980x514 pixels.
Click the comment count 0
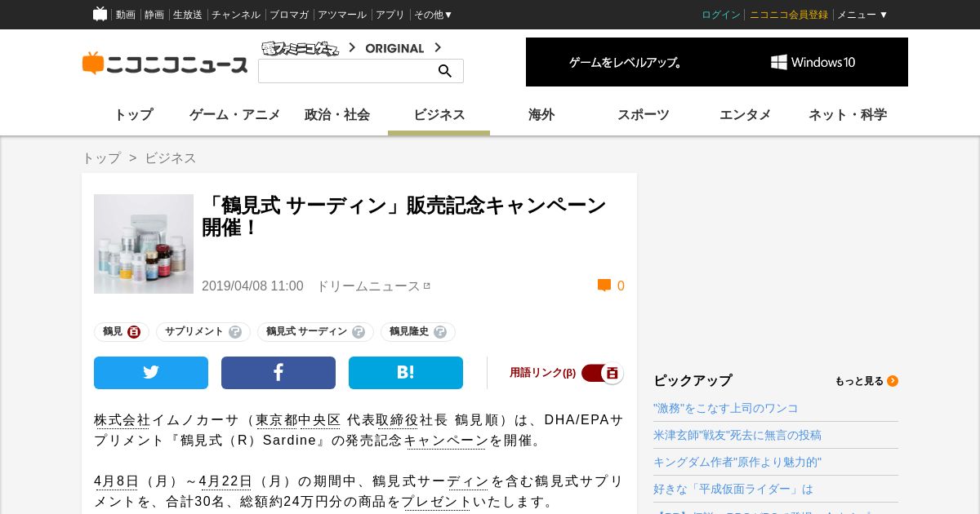tap(621, 286)
